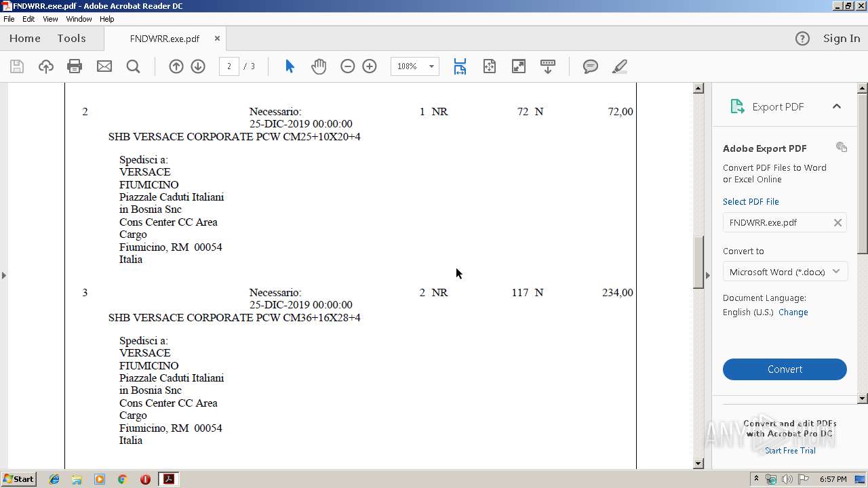The width and height of the screenshot is (868, 488).
Task: Click the page number input field
Action: 229,66
